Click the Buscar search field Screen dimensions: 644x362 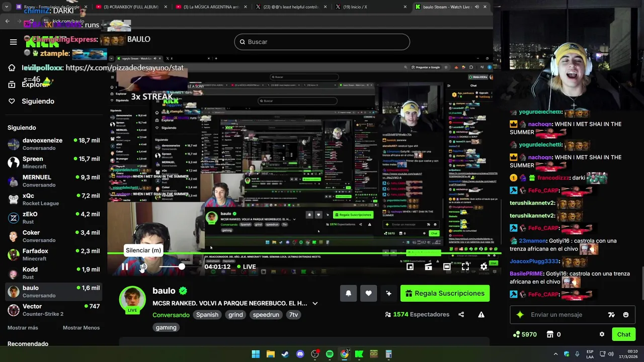coord(322,42)
